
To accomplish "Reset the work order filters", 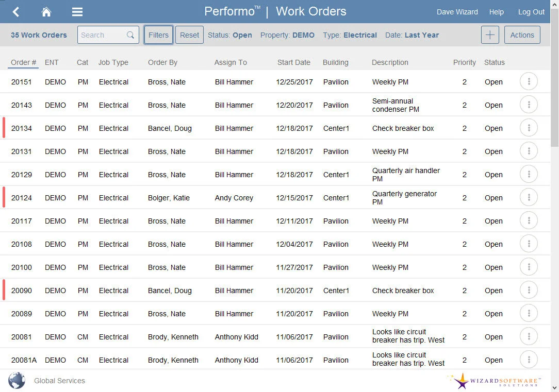I will pyautogui.click(x=189, y=35).
